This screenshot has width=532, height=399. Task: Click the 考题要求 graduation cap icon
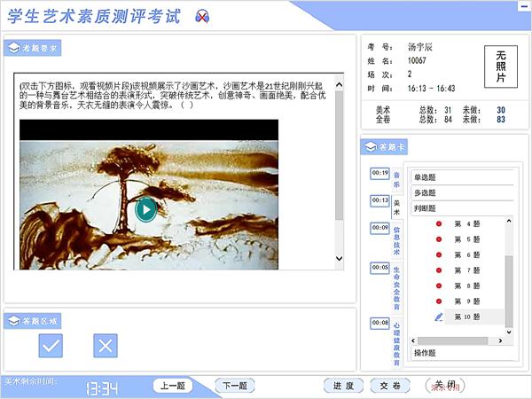click(x=13, y=47)
